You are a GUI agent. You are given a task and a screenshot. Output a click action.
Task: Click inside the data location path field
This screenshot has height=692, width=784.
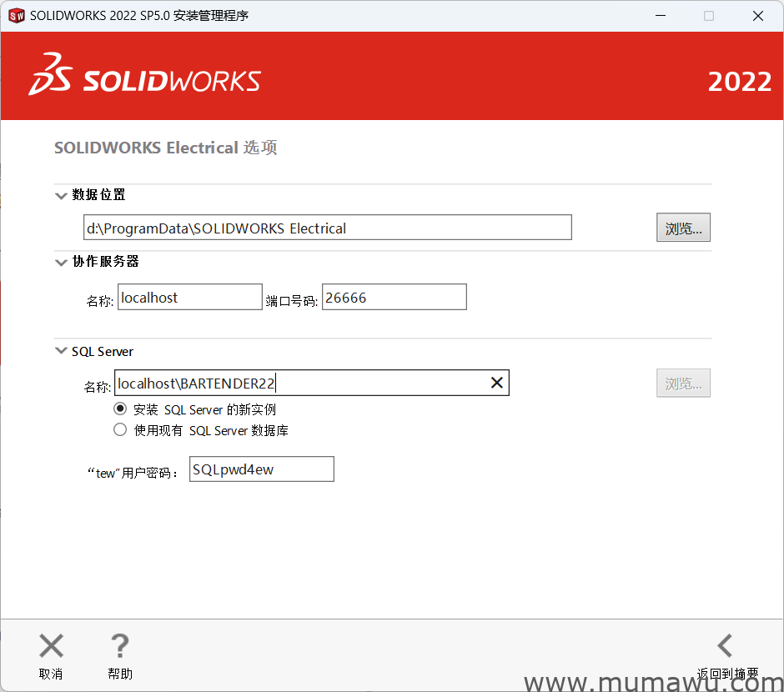coord(327,227)
